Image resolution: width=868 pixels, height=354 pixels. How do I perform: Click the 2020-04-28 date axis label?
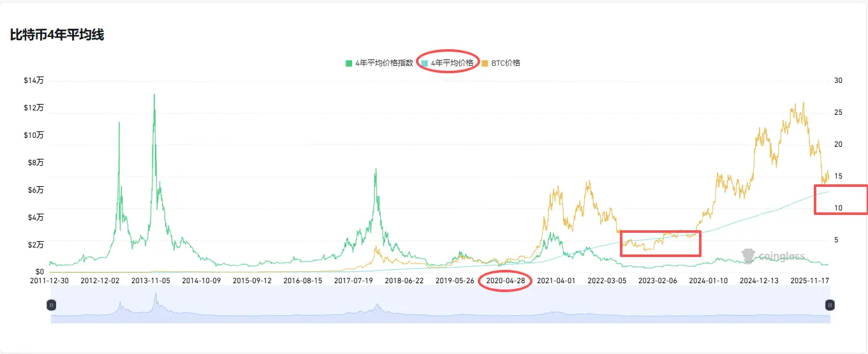pos(506,280)
